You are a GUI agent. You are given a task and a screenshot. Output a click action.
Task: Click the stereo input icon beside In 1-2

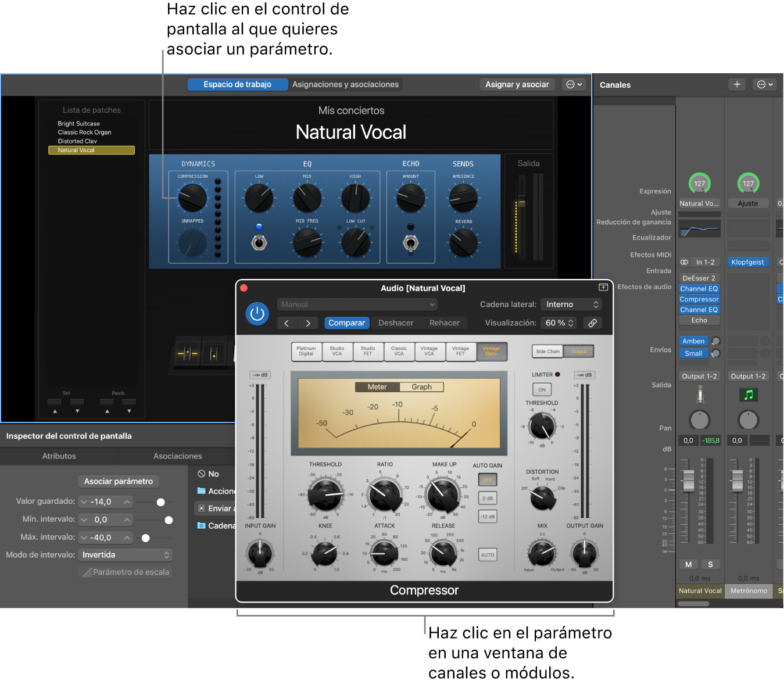pos(685,262)
